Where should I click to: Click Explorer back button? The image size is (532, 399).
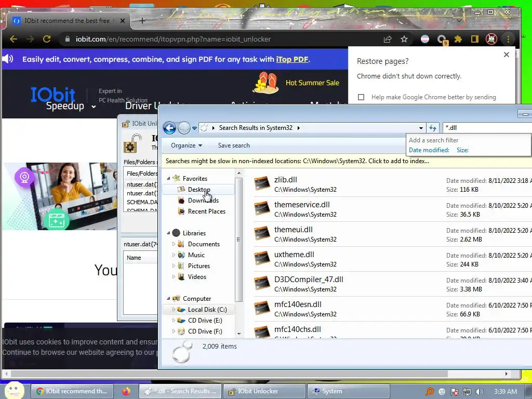coord(169,128)
